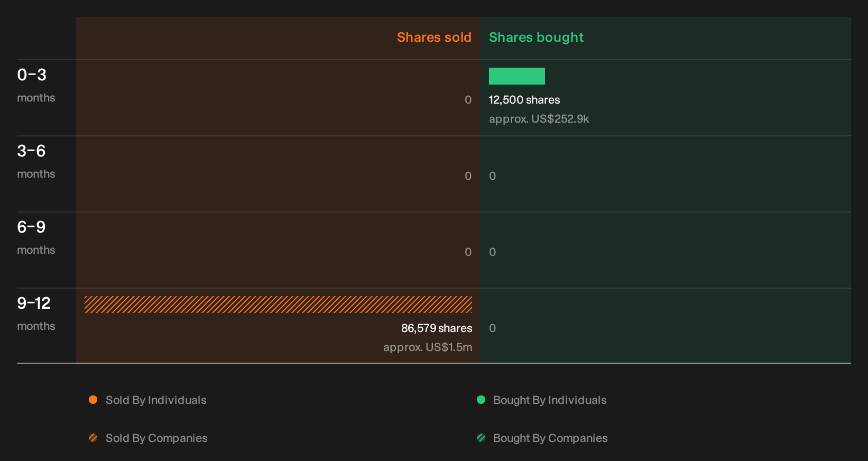Click the striped Bought By Companies legend icon
868x461 pixels.
tap(481, 438)
